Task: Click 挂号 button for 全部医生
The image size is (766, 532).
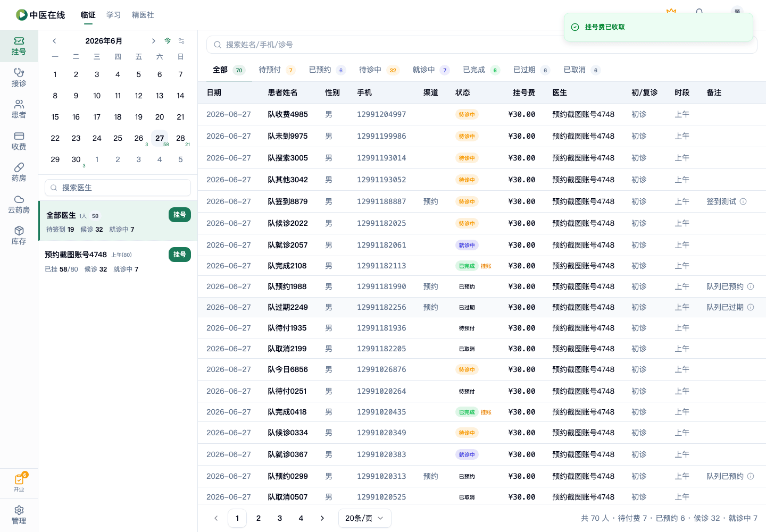Action: tap(180, 215)
